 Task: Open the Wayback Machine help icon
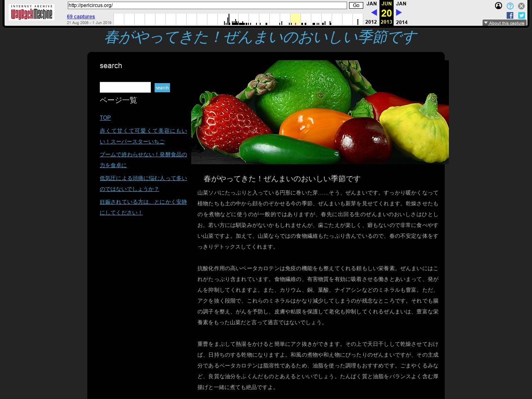[x=509, y=6]
